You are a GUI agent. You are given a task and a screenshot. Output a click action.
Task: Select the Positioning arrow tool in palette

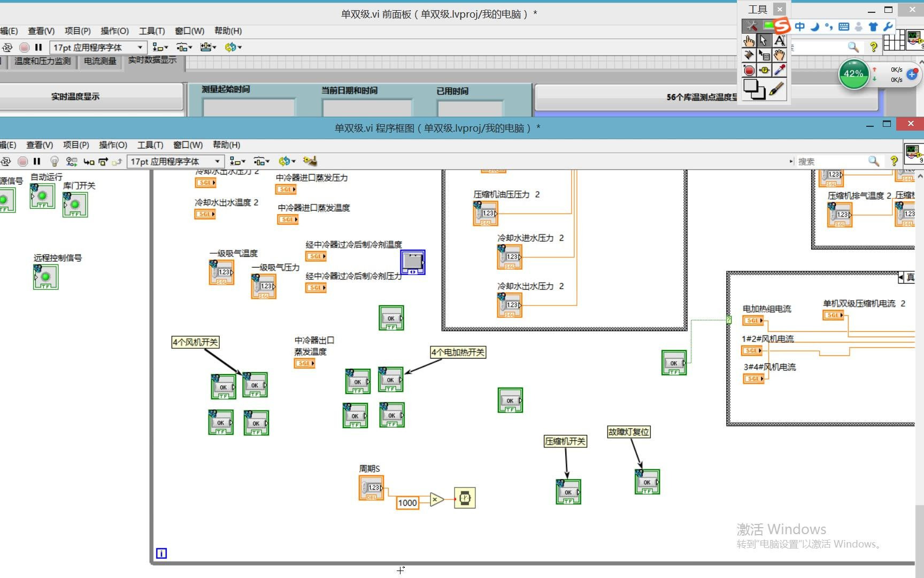tap(764, 41)
